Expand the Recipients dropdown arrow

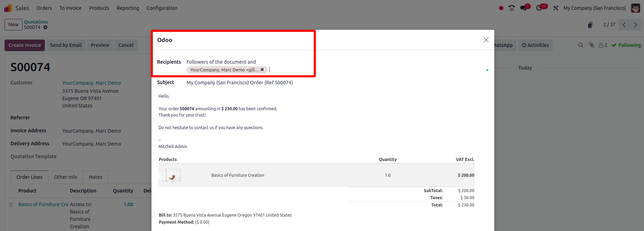click(x=487, y=70)
